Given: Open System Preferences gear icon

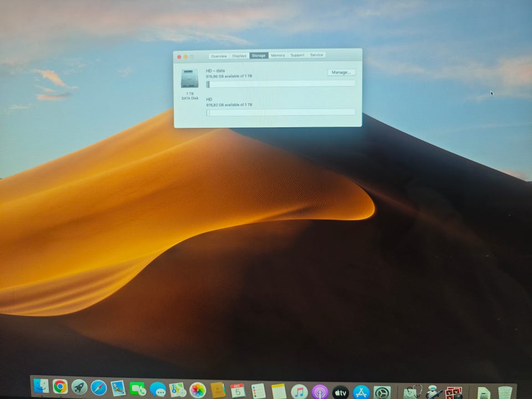Looking at the screenshot, I should click(382, 393).
